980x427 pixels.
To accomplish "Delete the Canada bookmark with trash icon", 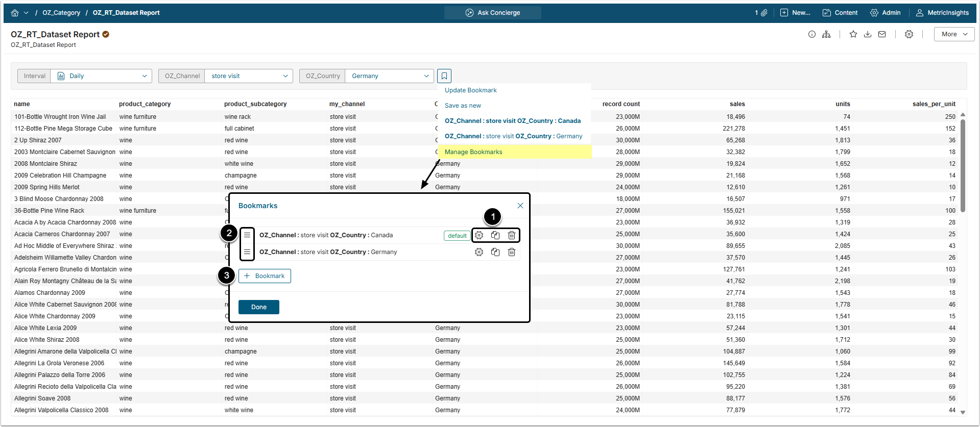I will (512, 235).
